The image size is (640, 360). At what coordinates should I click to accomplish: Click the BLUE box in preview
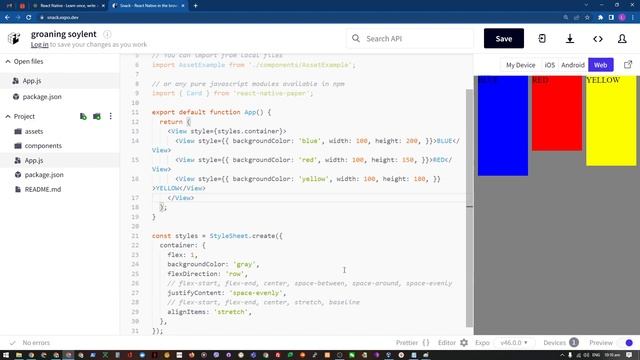[503, 126]
